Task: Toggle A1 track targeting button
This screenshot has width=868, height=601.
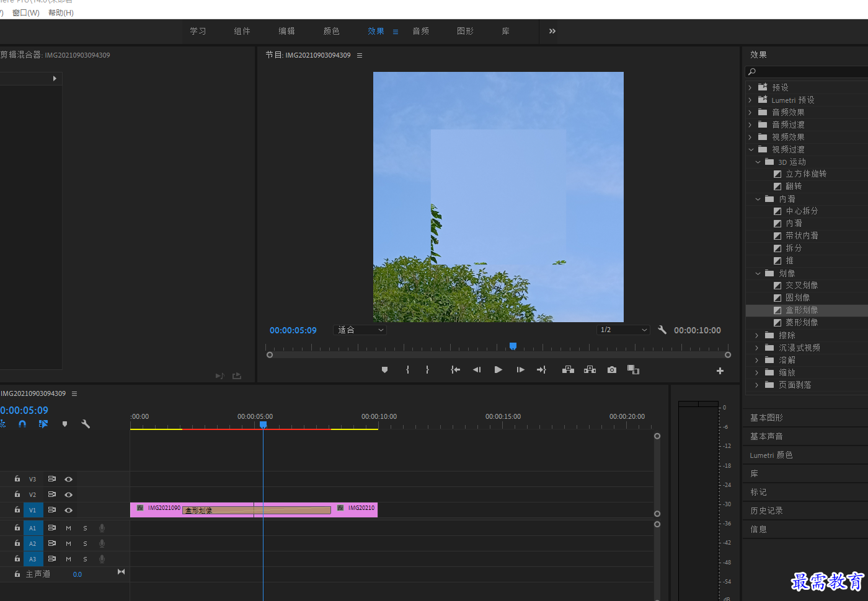Action: pyautogui.click(x=33, y=528)
